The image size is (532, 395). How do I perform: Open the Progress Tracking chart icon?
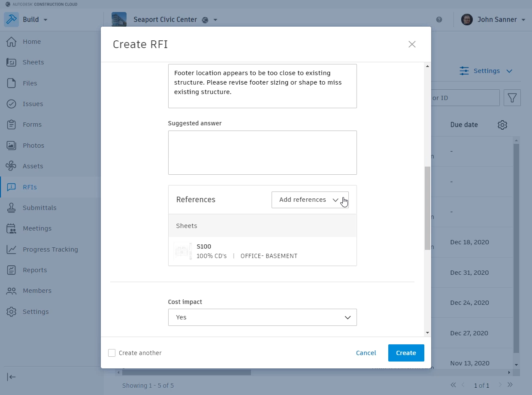click(x=12, y=249)
